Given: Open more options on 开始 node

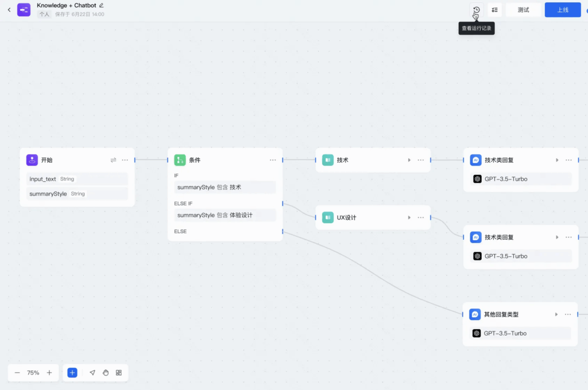Looking at the screenshot, I should click(125, 160).
